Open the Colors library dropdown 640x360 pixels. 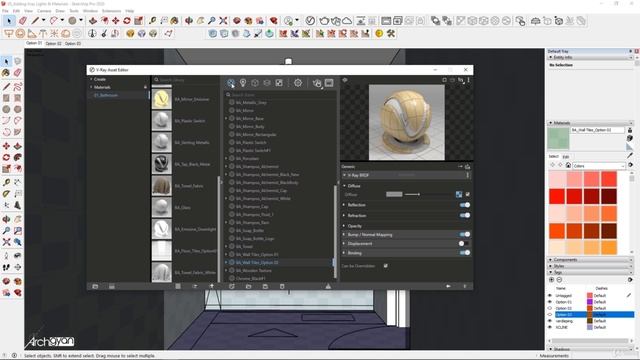pyautogui.click(x=599, y=166)
